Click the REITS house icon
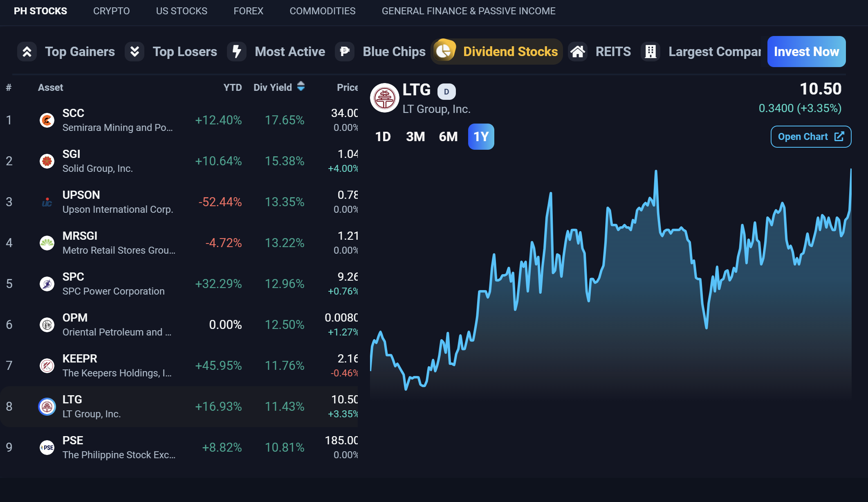Screen dimensions: 868x502 [578, 52]
